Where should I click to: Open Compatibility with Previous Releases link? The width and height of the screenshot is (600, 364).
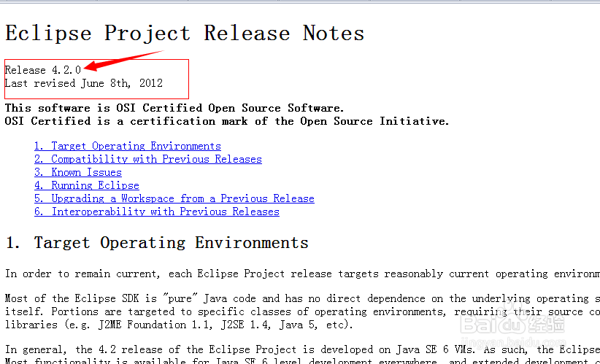(147, 159)
